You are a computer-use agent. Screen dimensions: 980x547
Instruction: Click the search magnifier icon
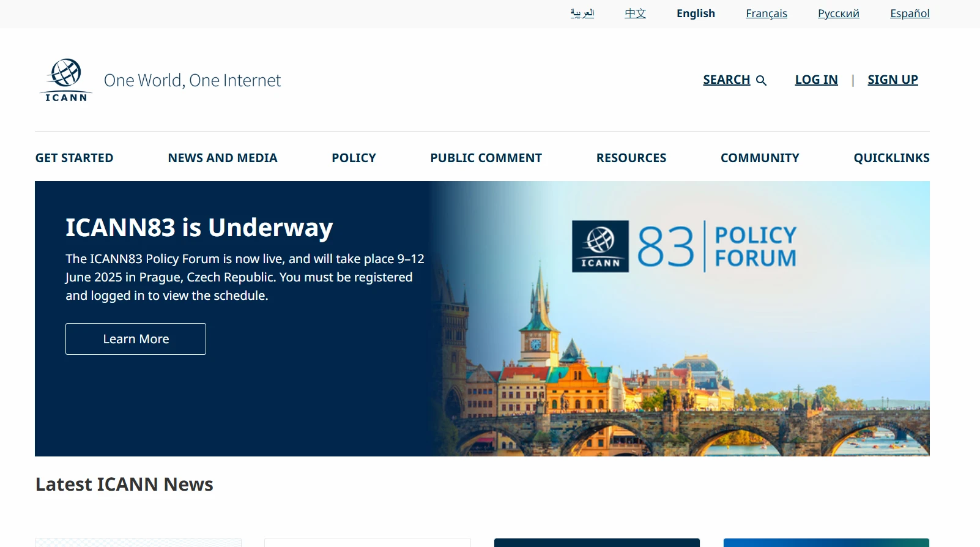(761, 80)
